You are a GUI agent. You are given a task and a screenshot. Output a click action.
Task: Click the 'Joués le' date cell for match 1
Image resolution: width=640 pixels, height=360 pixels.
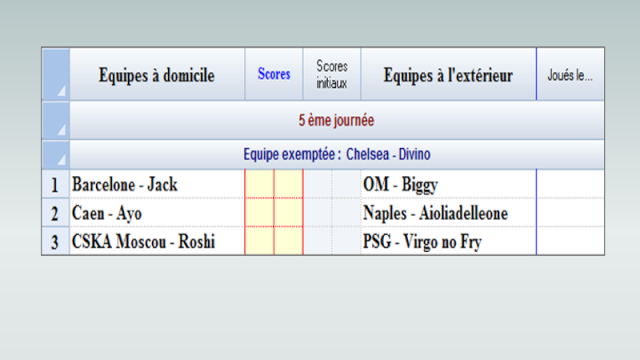[x=570, y=184]
